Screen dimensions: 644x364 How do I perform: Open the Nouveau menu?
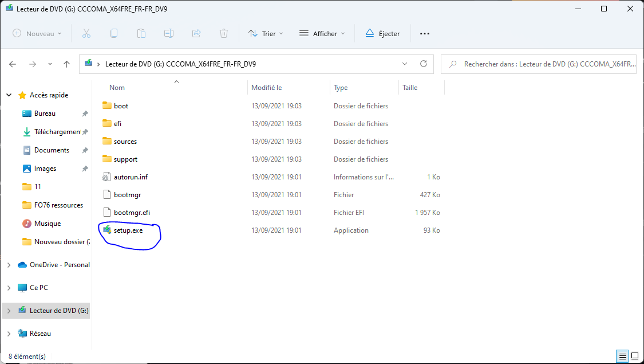pos(37,34)
